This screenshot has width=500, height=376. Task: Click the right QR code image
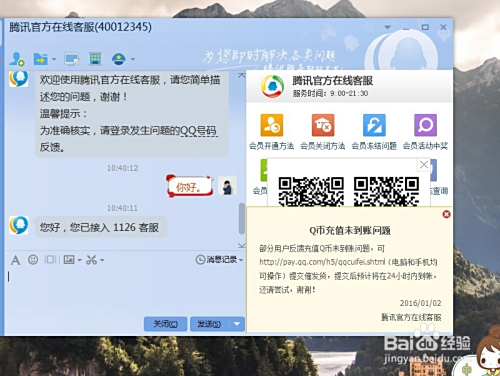(x=386, y=192)
